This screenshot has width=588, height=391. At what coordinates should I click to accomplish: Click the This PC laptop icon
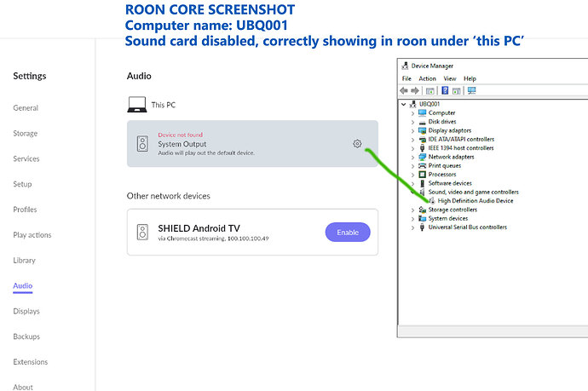tap(137, 105)
